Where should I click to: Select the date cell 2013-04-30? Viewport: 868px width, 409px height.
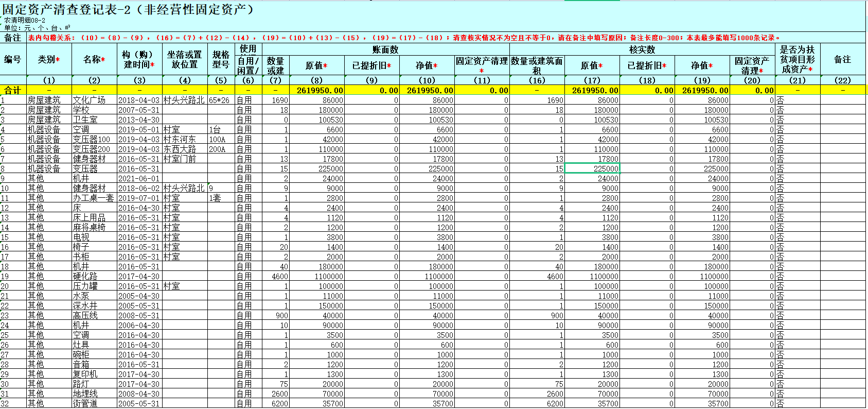(x=139, y=120)
